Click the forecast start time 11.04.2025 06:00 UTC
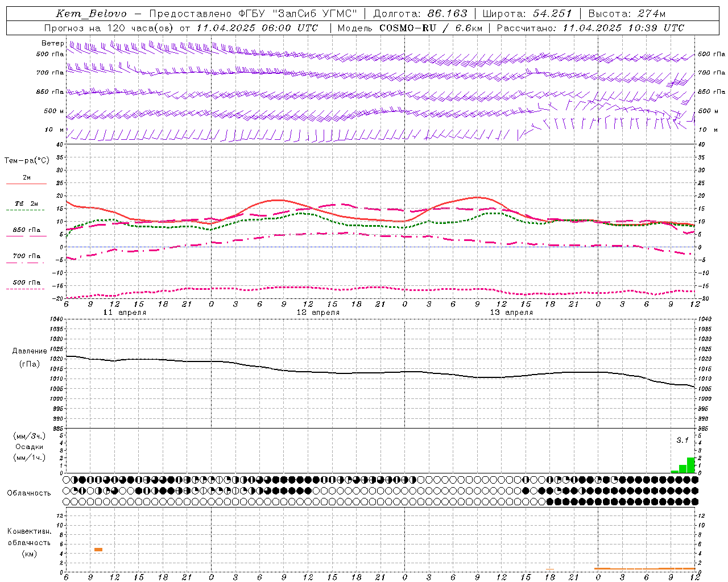The height and width of the screenshot is (582, 728). pos(257,28)
